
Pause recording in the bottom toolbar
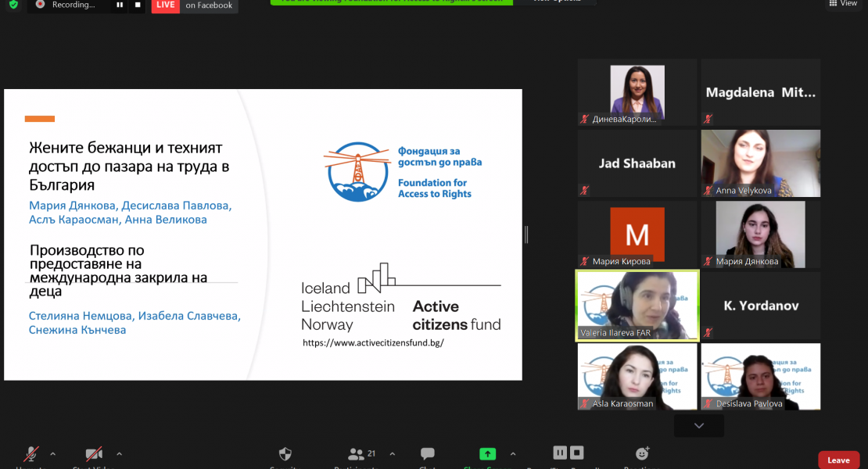tap(560, 453)
